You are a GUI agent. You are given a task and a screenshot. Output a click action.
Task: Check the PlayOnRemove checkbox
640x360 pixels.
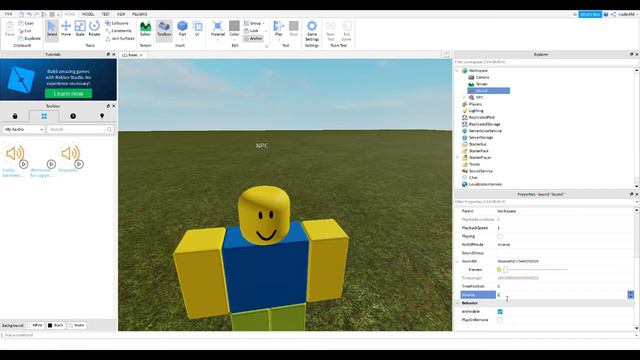tap(500, 320)
